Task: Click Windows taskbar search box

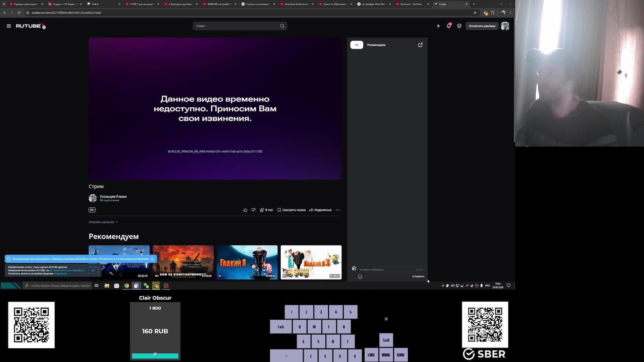Action: (58, 286)
